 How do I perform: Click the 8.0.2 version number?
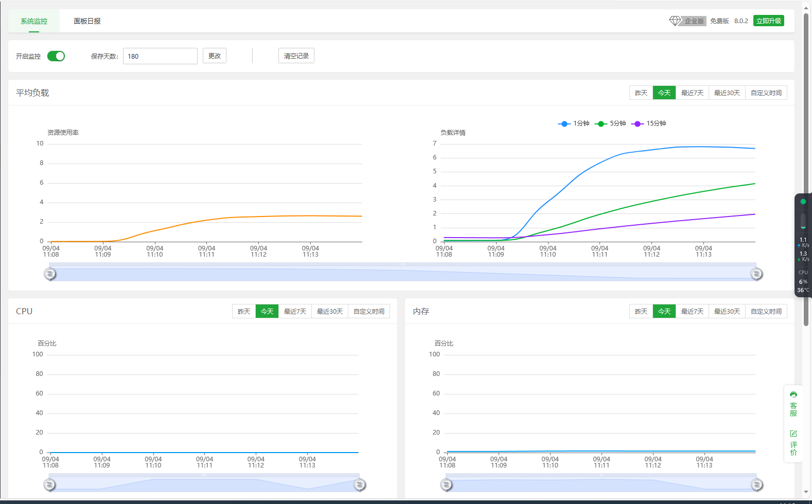(x=741, y=21)
